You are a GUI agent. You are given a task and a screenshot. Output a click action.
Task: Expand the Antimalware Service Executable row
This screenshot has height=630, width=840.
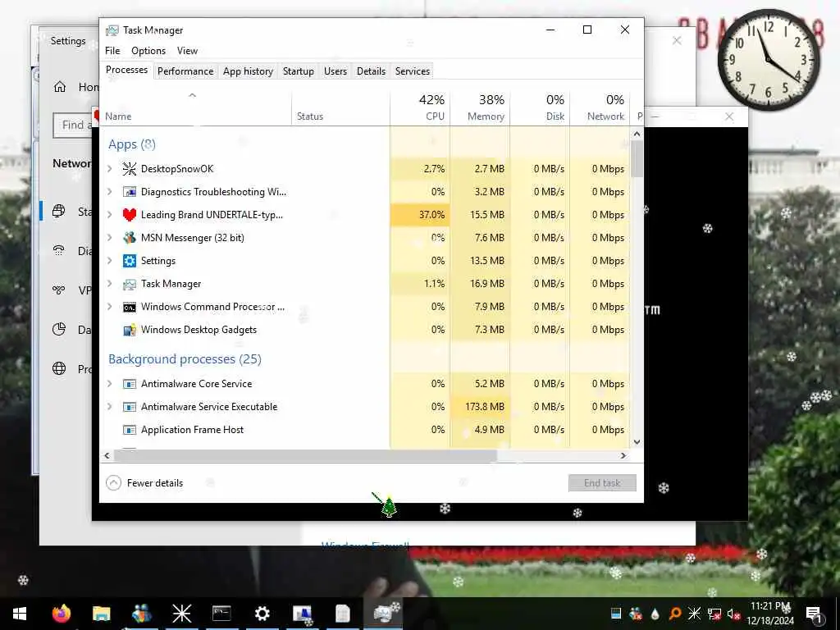tap(109, 407)
